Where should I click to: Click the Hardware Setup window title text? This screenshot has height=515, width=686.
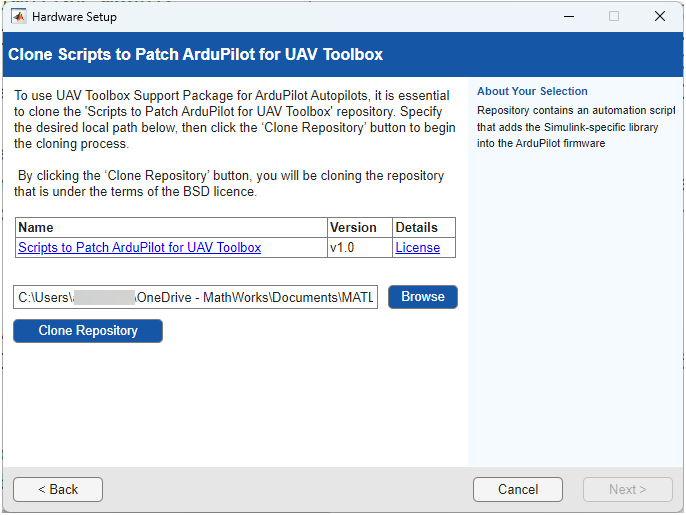74,17
